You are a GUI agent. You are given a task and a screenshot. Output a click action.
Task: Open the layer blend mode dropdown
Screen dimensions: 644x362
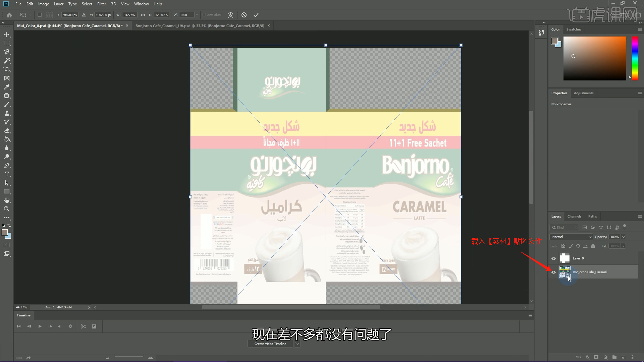point(571,237)
